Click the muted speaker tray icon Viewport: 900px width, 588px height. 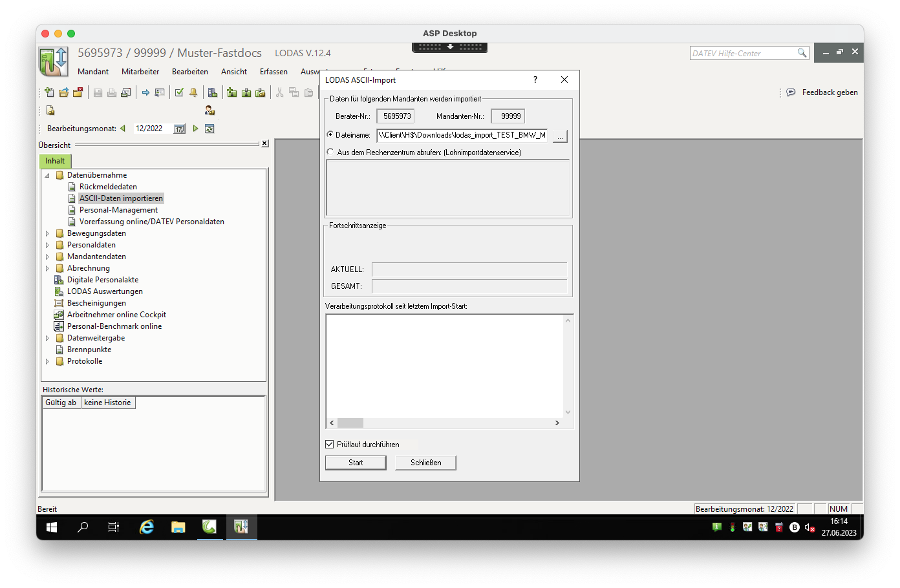point(809,527)
